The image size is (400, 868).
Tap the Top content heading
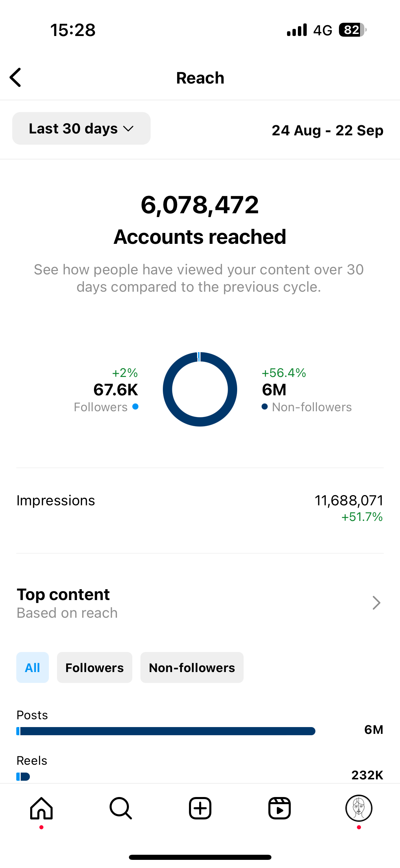click(63, 595)
